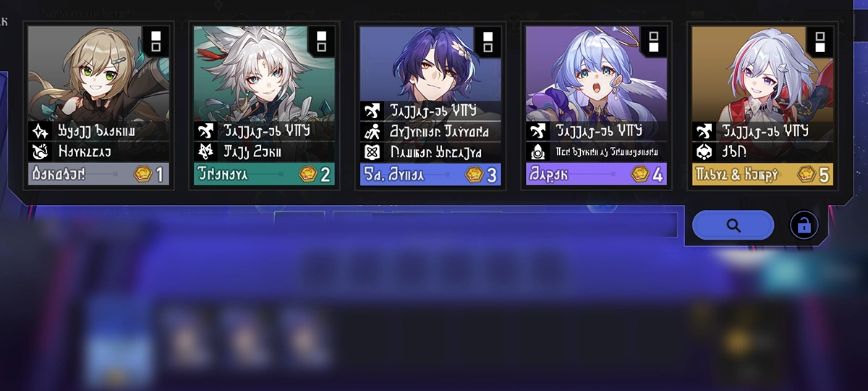Select the purple bar with cost 4

coord(596,175)
